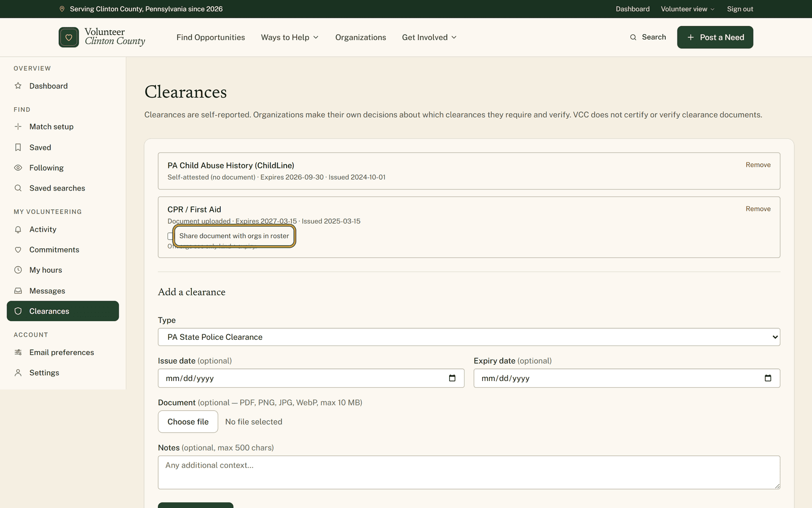Click the 'CPR / First Aid' title
The width and height of the screenshot is (812, 508).
pyautogui.click(x=194, y=209)
